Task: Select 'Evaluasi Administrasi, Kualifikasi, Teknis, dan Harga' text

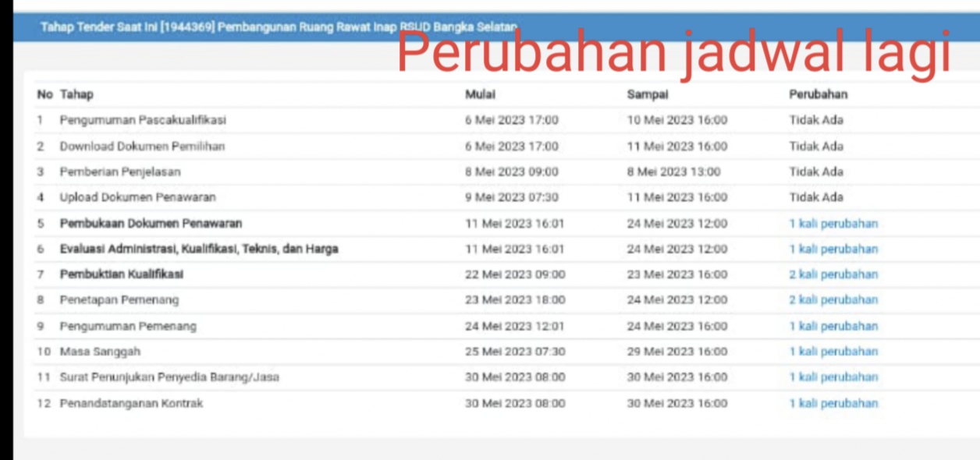Action: coord(199,249)
